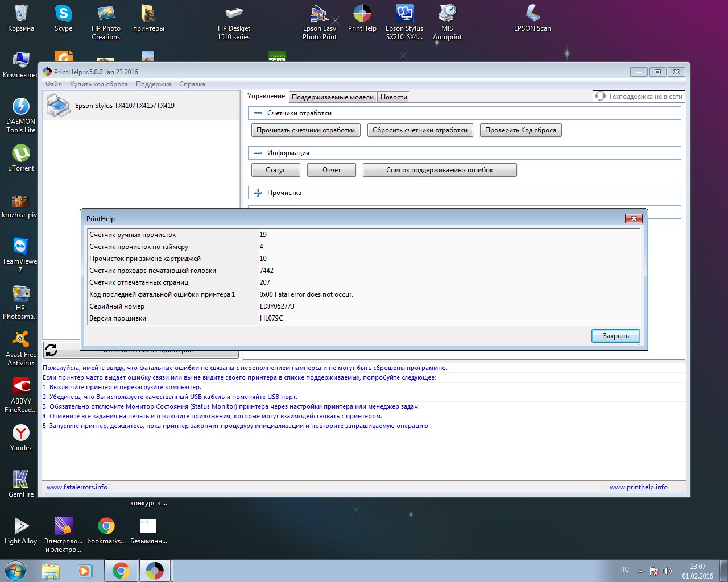Open the Поддержка menu
This screenshot has width=728, height=582.
(154, 84)
